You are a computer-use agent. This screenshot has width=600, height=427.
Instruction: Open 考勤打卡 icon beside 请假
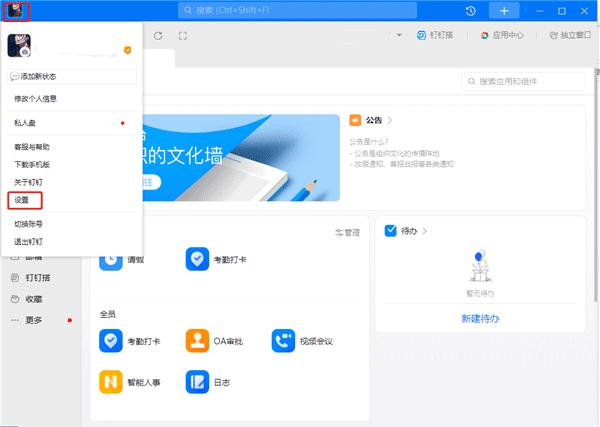pyautogui.click(x=197, y=259)
